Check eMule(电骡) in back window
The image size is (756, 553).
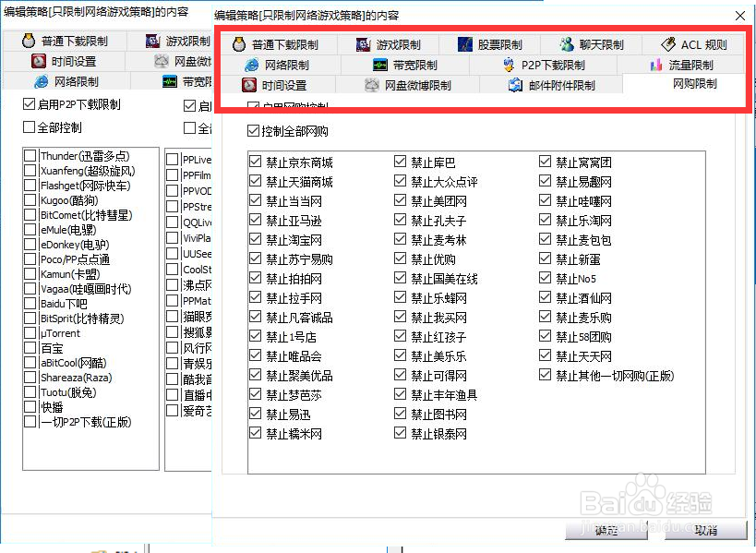click(30, 230)
